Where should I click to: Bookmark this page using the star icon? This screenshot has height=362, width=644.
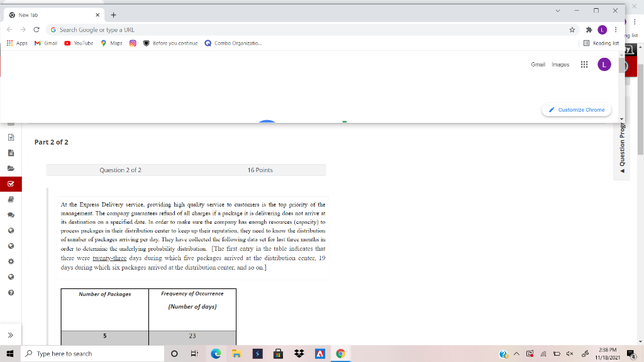[x=572, y=29]
